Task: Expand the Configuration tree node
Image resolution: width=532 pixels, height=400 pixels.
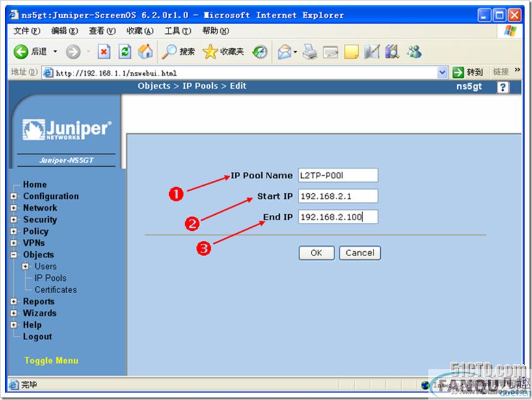Action: pyautogui.click(x=14, y=196)
